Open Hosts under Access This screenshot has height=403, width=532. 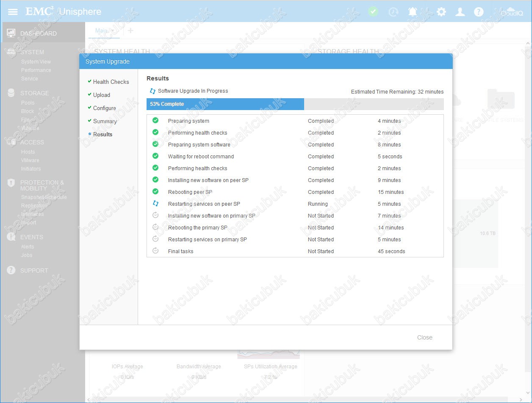(x=28, y=152)
